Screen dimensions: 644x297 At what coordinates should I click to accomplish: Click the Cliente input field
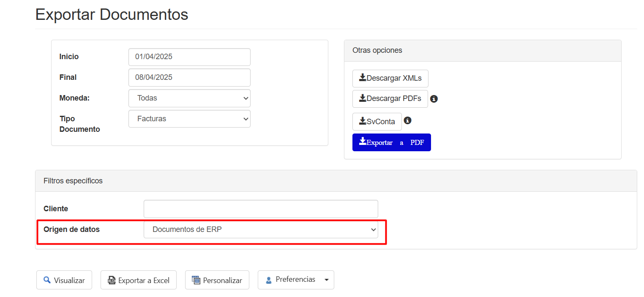tap(261, 209)
